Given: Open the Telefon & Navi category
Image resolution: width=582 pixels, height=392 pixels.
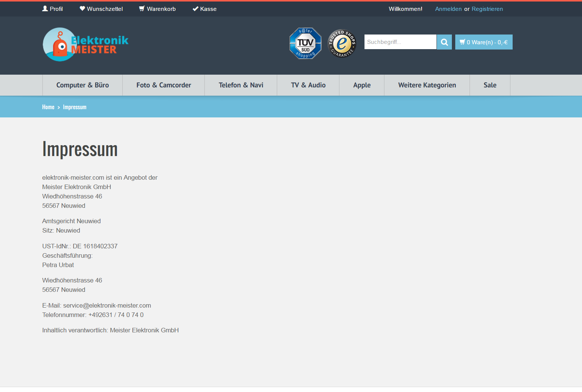Looking at the screenshot, I should point(241,85).
